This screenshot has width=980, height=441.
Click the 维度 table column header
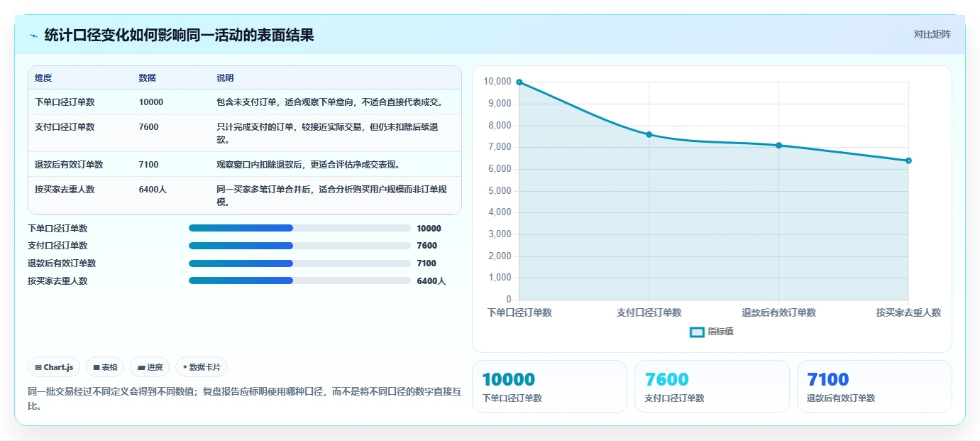(43, 78)
